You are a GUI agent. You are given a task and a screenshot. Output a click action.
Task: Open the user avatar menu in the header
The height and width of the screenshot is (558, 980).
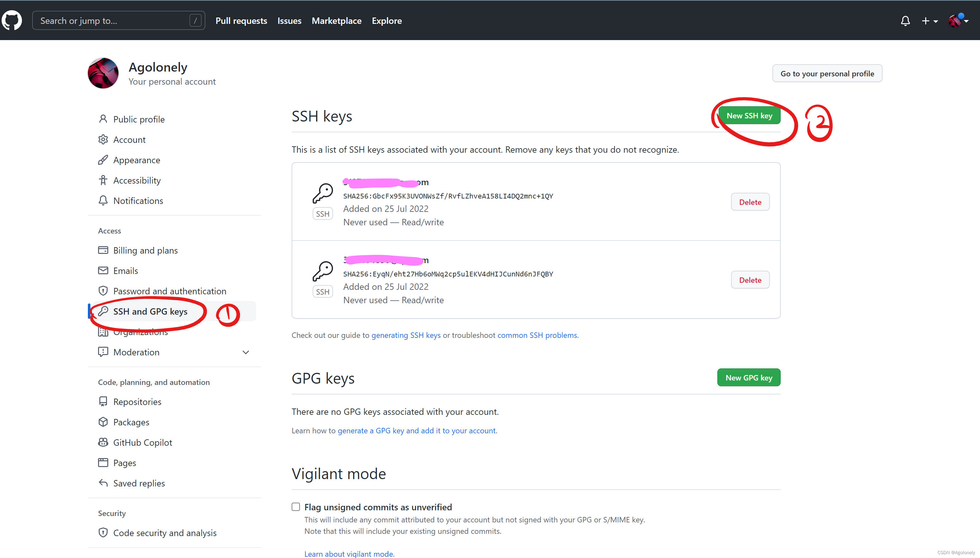pyautogui.click(x=959, y=21)
